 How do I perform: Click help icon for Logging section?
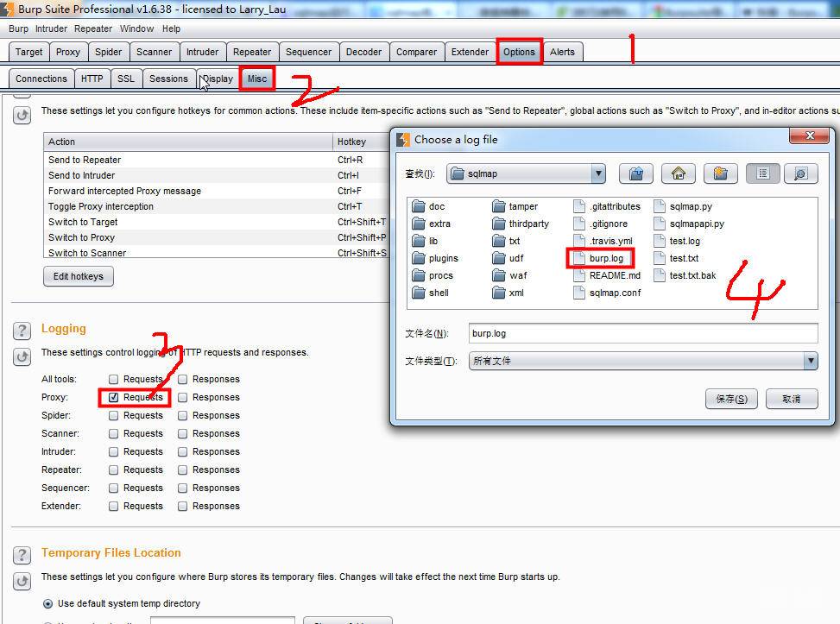(22, 331)
